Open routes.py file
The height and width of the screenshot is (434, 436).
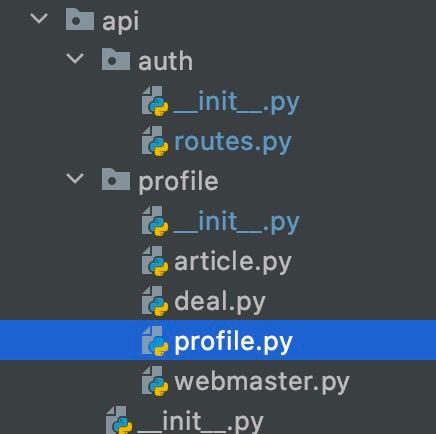(x=233, y=143)
